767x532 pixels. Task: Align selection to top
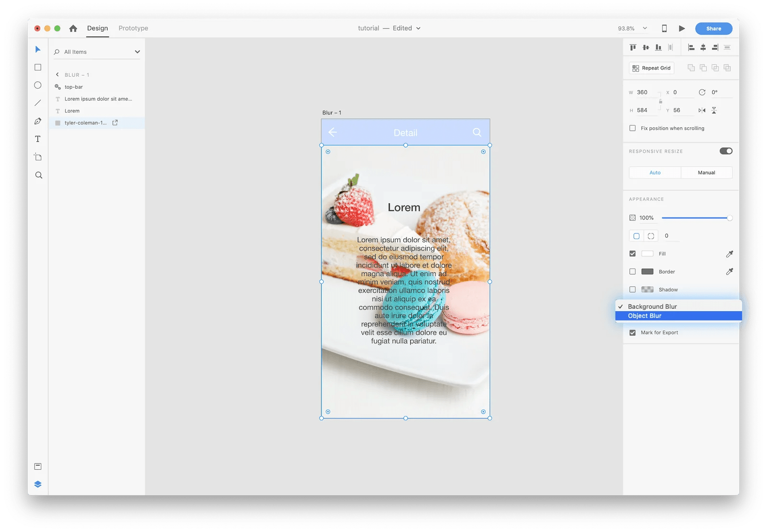633,47
